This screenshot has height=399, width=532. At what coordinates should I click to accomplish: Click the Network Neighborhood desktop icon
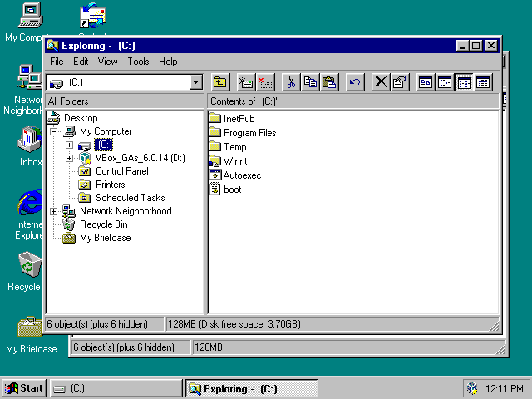click(x=30, y=76)
